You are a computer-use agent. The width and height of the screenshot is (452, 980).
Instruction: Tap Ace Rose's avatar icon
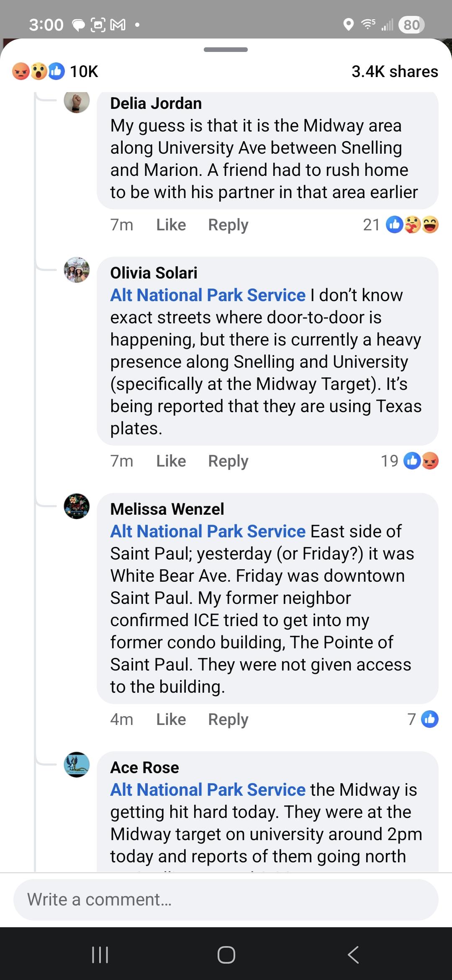77,765
